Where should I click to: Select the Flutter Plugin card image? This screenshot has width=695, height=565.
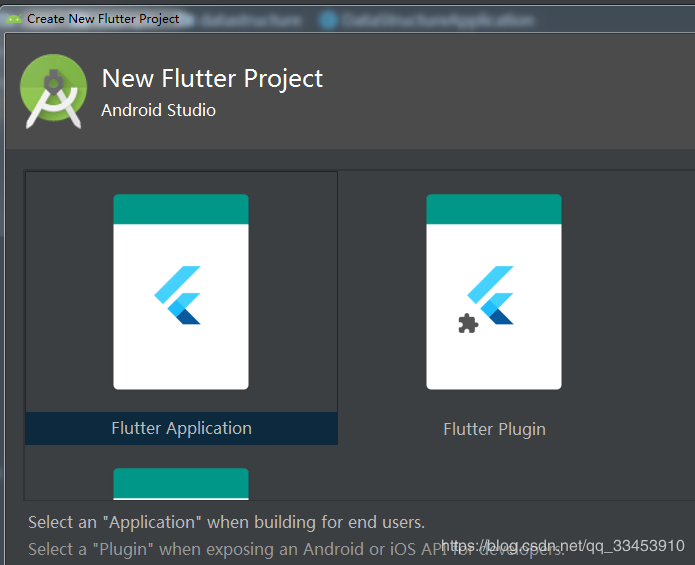point(494,292)
